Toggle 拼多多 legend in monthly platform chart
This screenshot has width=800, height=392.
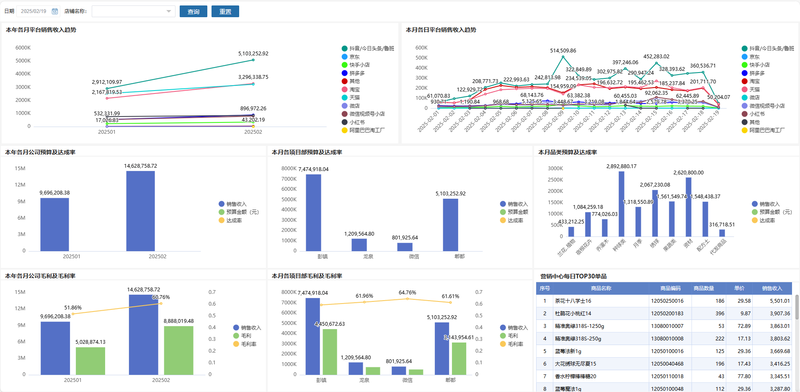point(353,73)
